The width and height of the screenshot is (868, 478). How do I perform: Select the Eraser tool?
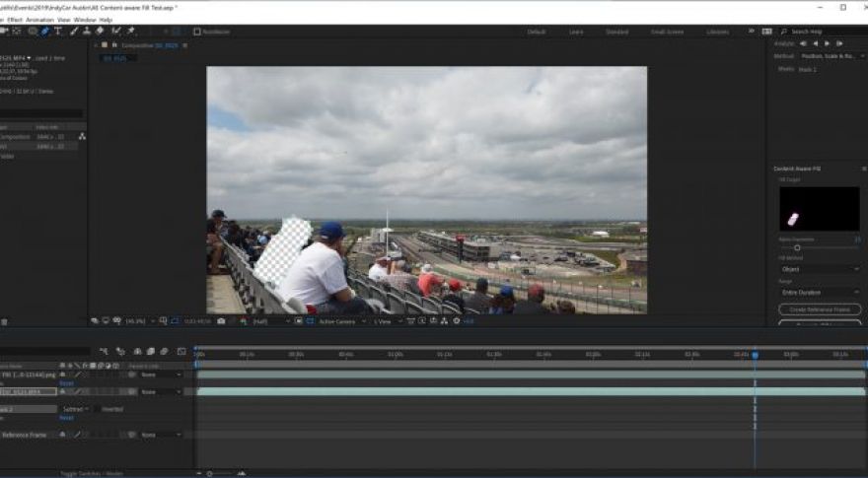point(100,32)
